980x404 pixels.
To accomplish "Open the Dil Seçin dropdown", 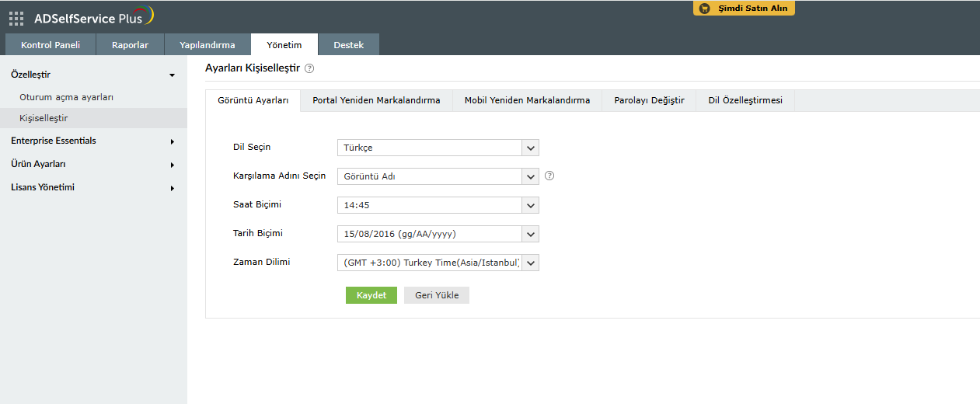I will click(438, 148).
